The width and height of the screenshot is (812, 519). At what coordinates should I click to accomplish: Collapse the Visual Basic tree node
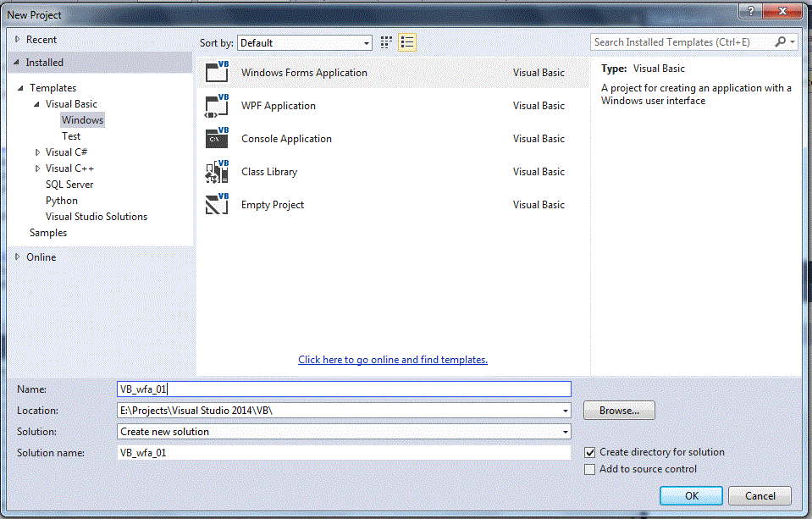(x=36, y=104)
